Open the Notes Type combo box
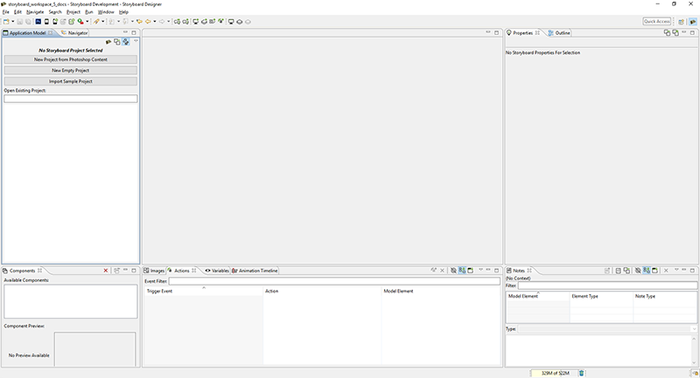Screen dimensions: 700x378 (608, 329)
